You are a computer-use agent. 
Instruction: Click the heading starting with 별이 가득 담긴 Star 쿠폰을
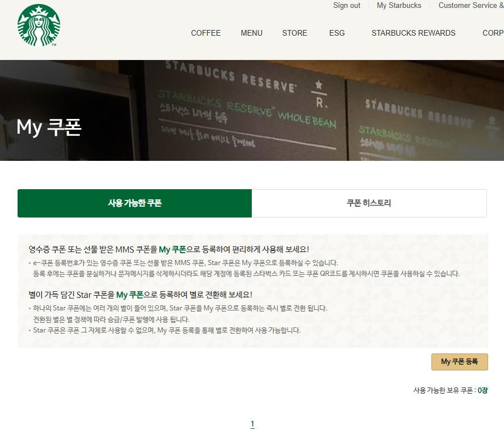click(141, 295)
